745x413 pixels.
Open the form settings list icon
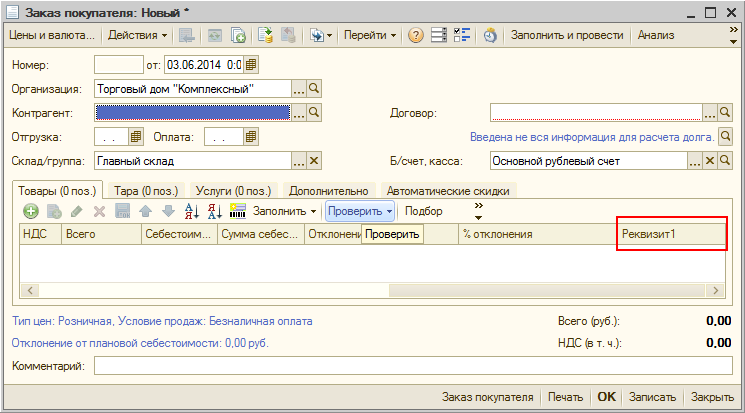click(439, 35)
